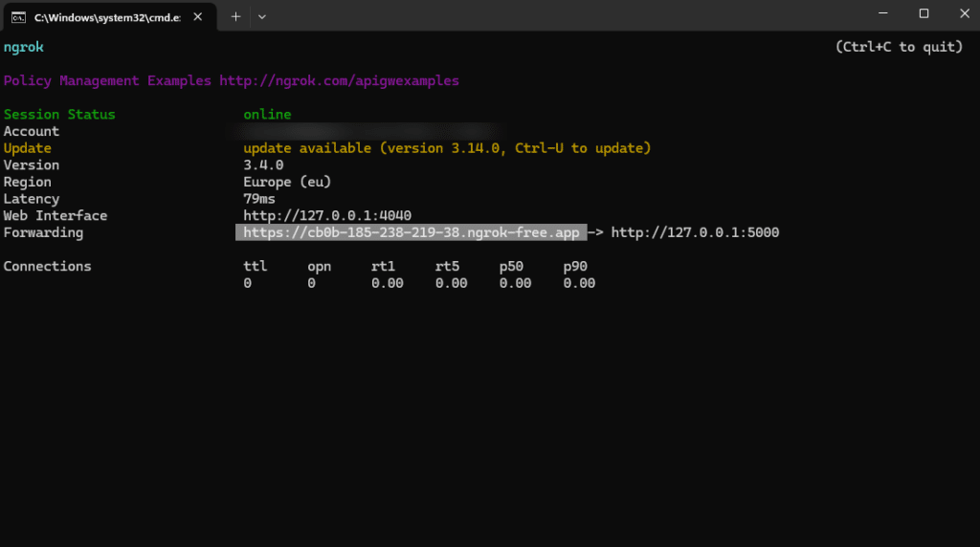Click the Connections label
980x547 pixels.
pyautogui.click(x=48, y=266)
